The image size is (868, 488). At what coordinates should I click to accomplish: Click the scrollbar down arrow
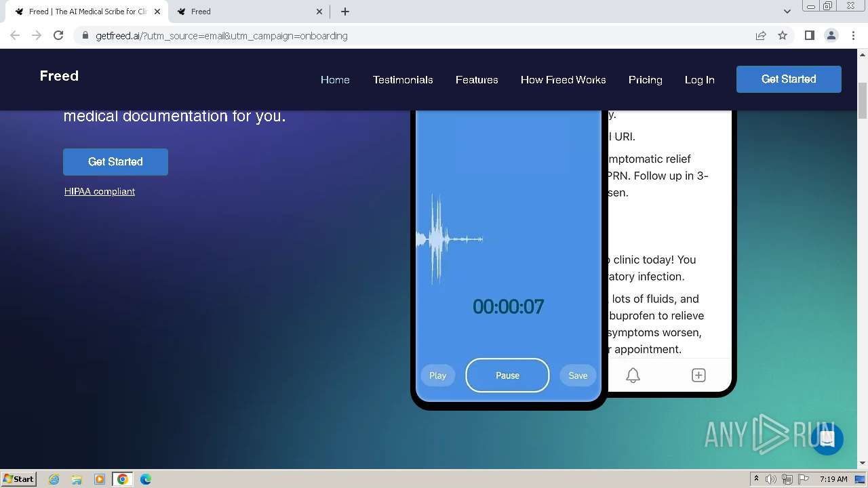(x=863, y=464)
